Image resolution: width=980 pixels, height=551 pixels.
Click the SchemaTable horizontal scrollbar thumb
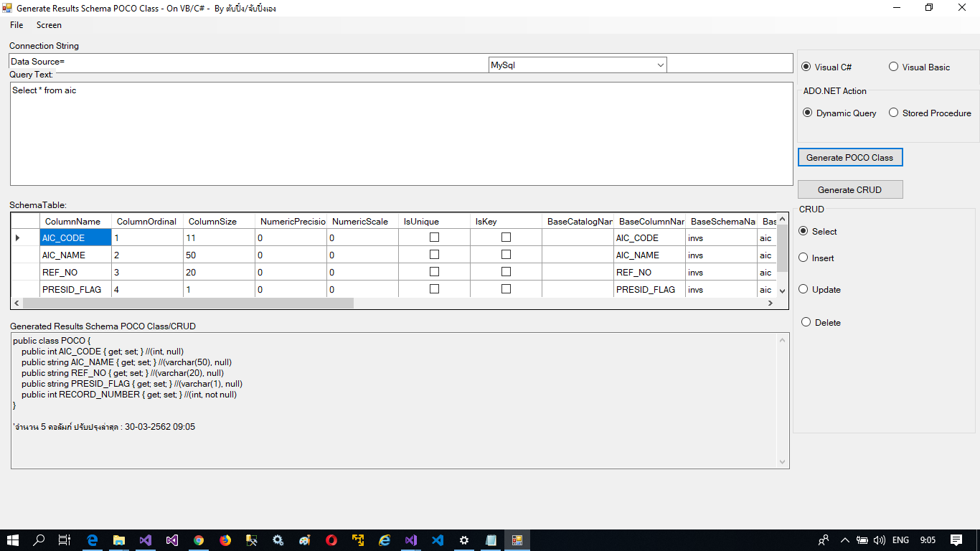[x=187, y=303]
